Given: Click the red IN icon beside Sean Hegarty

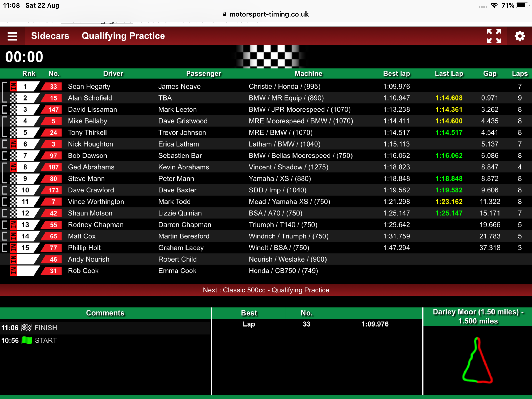Looking at the screenshot, I should (x=14, y=87).
